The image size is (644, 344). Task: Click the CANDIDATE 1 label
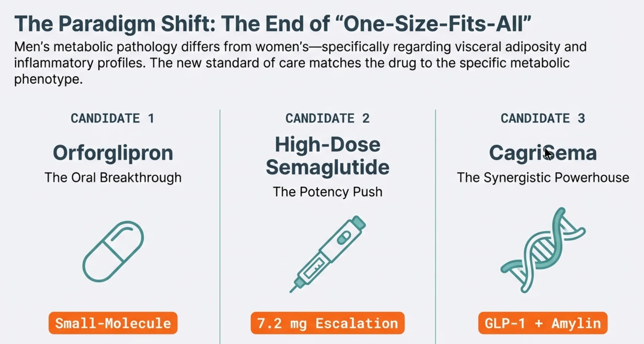(112, 118)
